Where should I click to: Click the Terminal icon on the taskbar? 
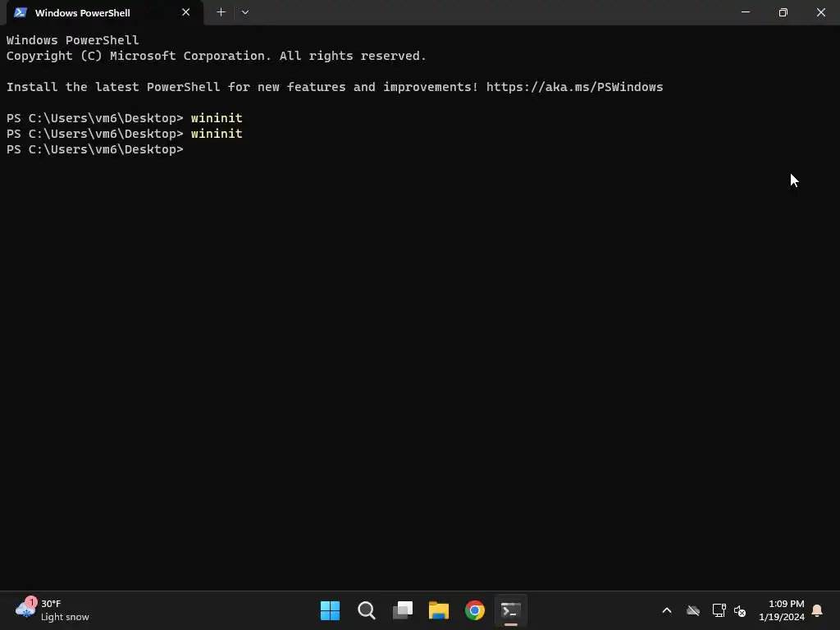510,610
